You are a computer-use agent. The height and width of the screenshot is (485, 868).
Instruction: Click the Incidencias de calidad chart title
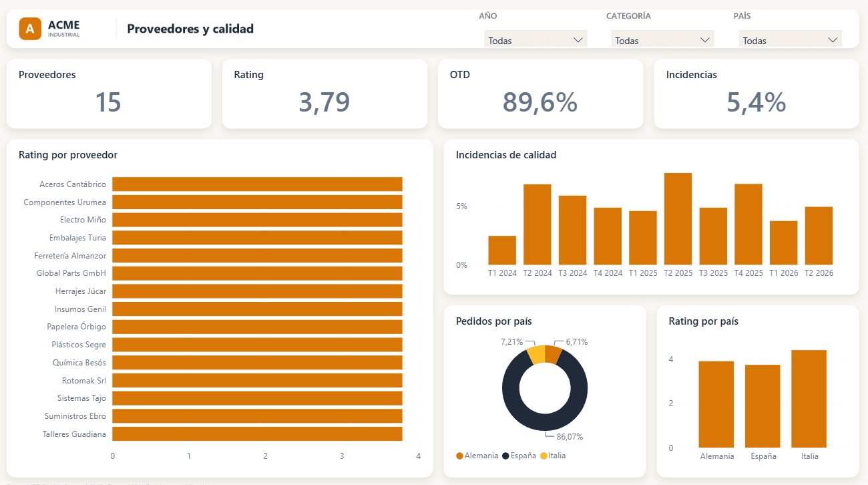coord(506,155)
